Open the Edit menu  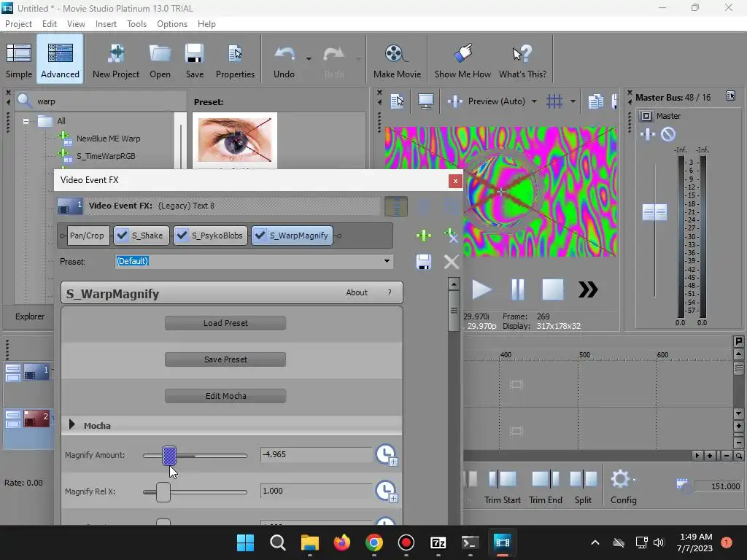50,24
